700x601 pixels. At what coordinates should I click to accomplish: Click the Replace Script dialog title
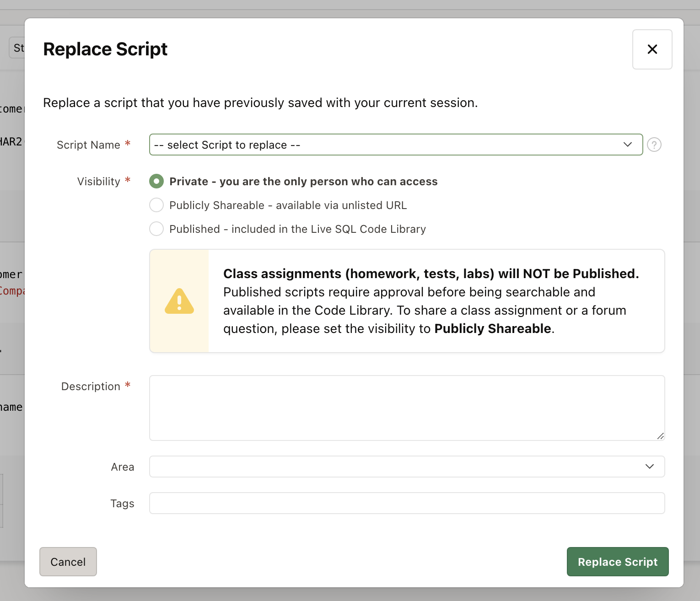(x=105, y=49)
